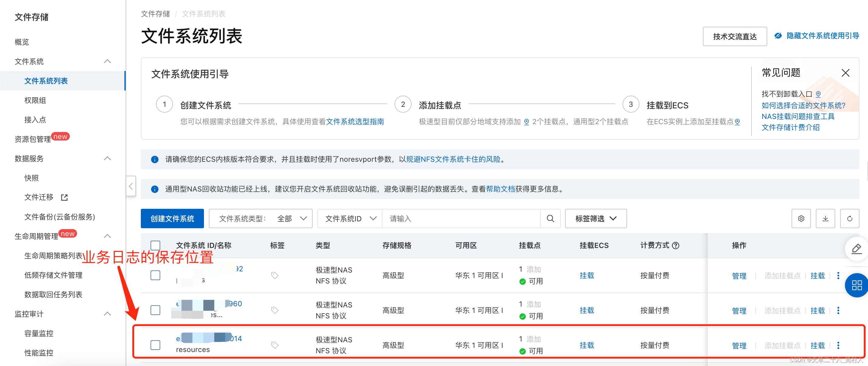The height and width of the screenshot is (366, 868).
Task: Open the 标签筛选 dropdown
Action: point(596,219)
